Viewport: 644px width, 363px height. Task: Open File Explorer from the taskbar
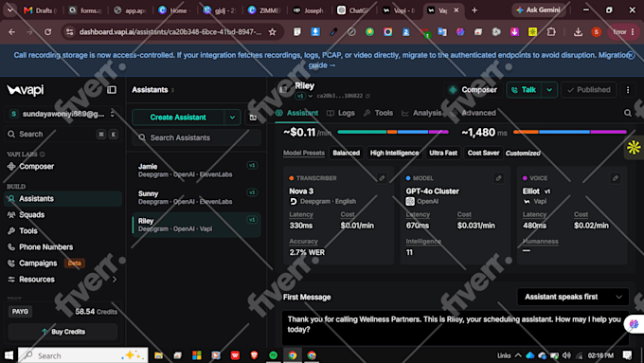(x=158, y=355)
